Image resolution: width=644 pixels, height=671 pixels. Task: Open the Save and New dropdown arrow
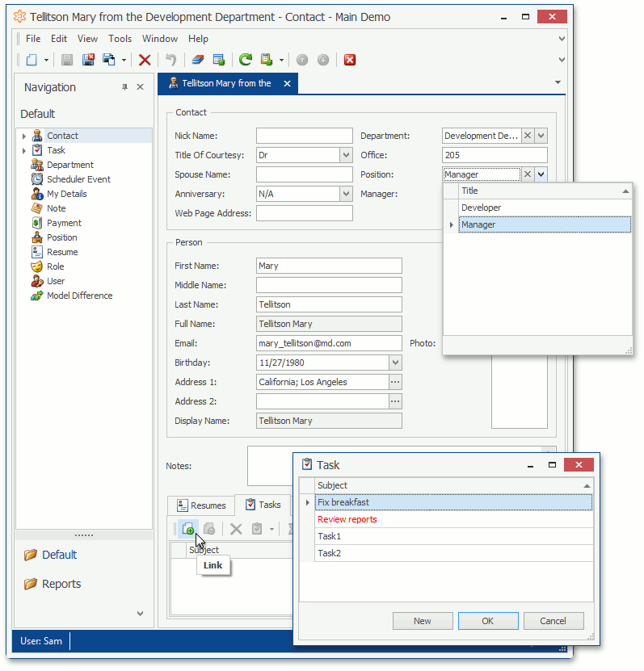(x=124, y=60)
